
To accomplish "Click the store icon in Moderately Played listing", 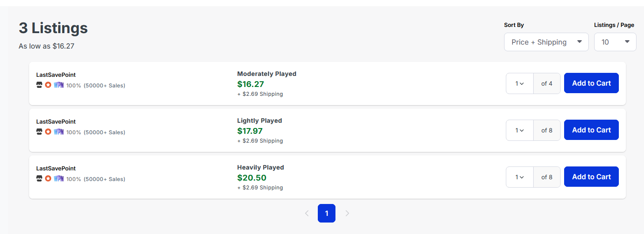I will (39, 85).
